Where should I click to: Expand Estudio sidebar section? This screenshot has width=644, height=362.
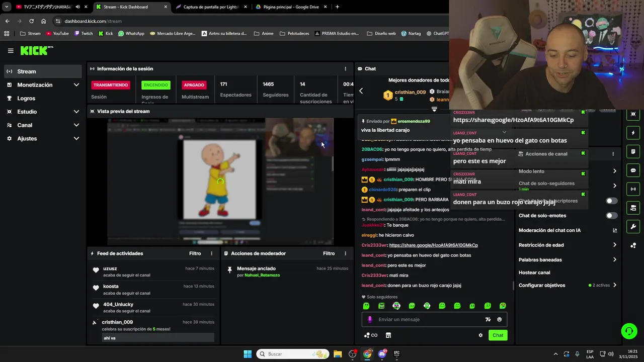tap(76, 112)
